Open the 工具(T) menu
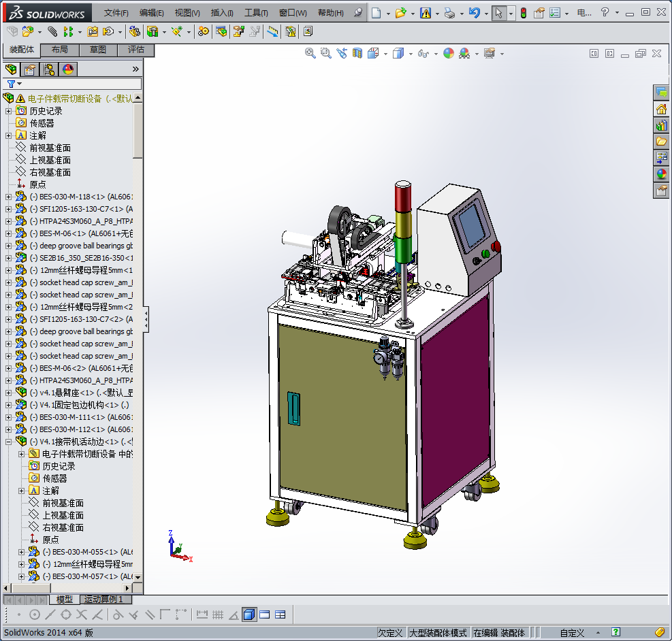The height and width of the screenshot is (641, 672). (x=256, y=13)
